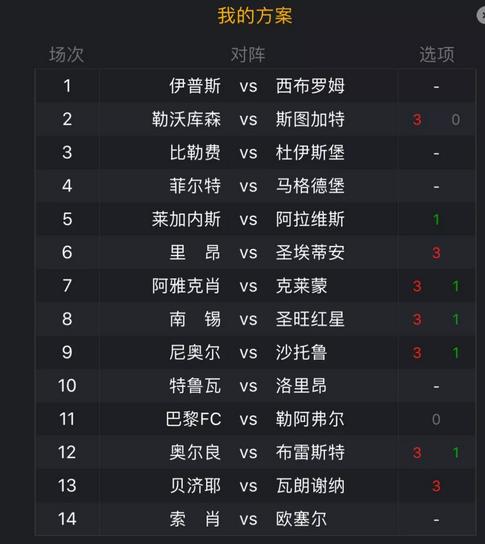Viewport: 485px width, 544px height.
Task: Select option 3 for match 8 南锡
Action: tap(417, 320)
